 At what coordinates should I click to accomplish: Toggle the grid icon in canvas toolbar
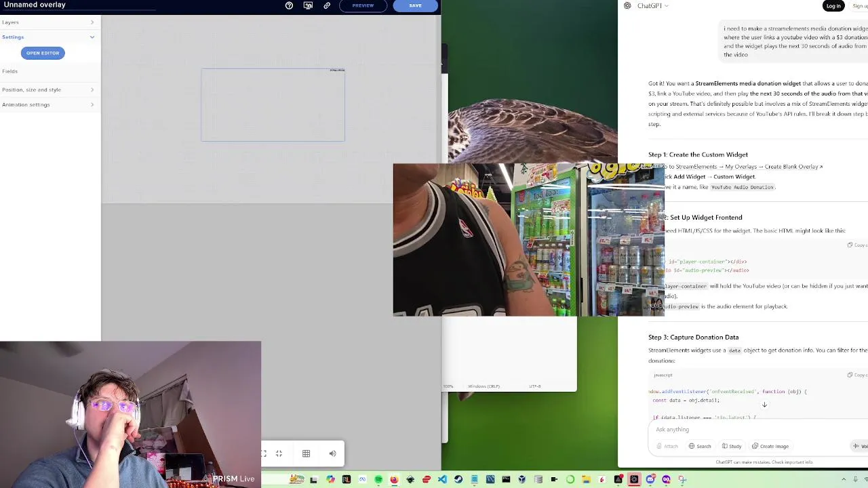click(x=306, y=453)
